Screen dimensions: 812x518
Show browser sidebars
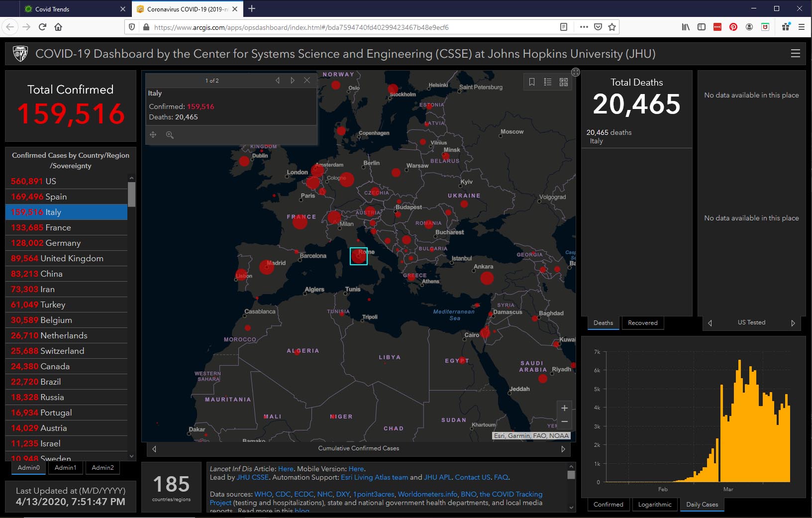(x=702, y=27)
